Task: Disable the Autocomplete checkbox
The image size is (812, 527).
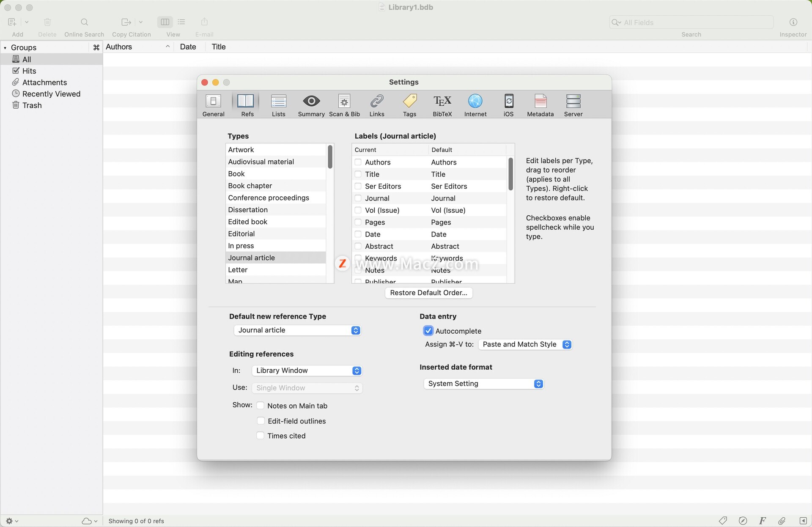Action: (x=428, y=331)
